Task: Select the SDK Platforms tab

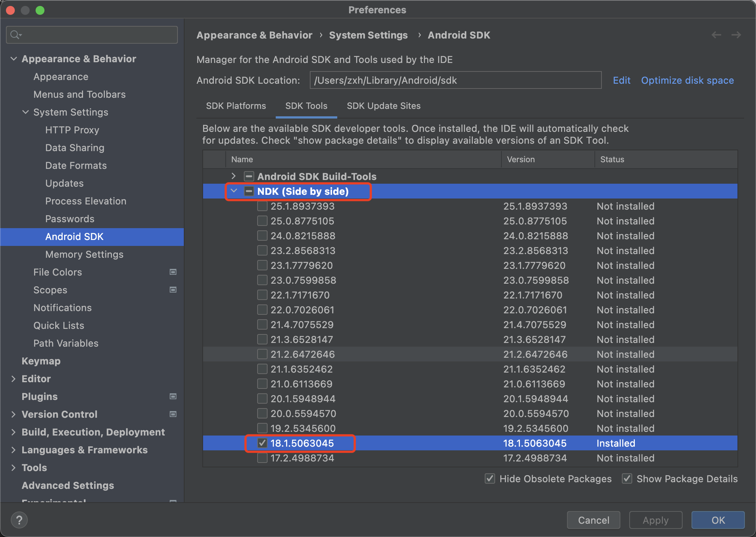Action: (236, 106)
